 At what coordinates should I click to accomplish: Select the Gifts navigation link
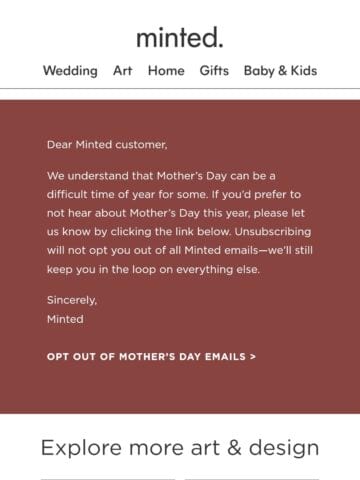(x=214, y=71)
